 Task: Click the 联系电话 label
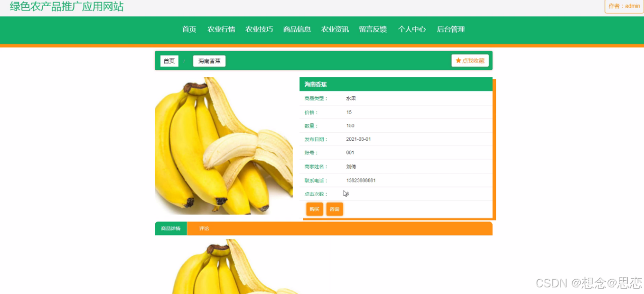[316, 180]
